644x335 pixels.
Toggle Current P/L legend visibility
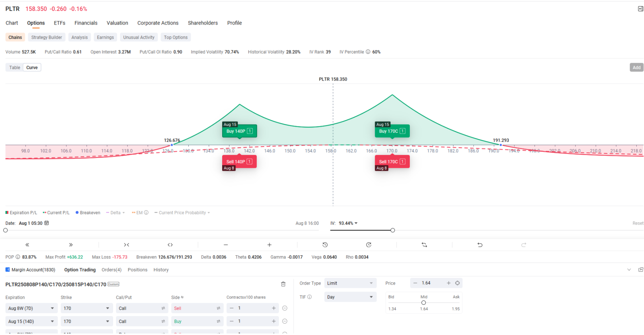tap(56, 213)
